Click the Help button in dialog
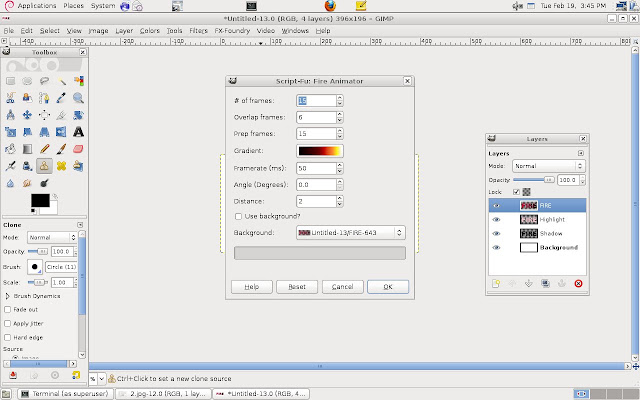The width and height of the screenshot is (640, 400). click(x=251, y=287)
